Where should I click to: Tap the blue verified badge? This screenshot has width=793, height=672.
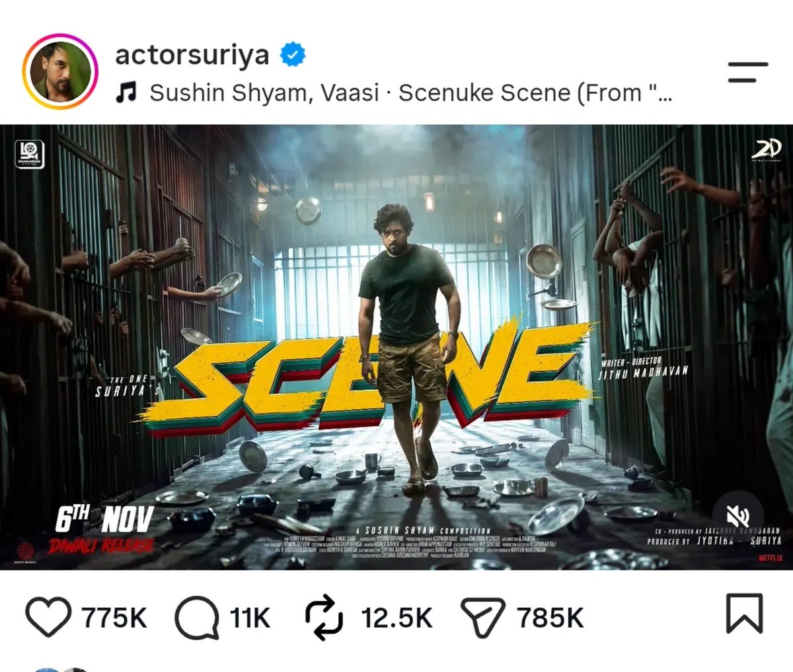293,54
